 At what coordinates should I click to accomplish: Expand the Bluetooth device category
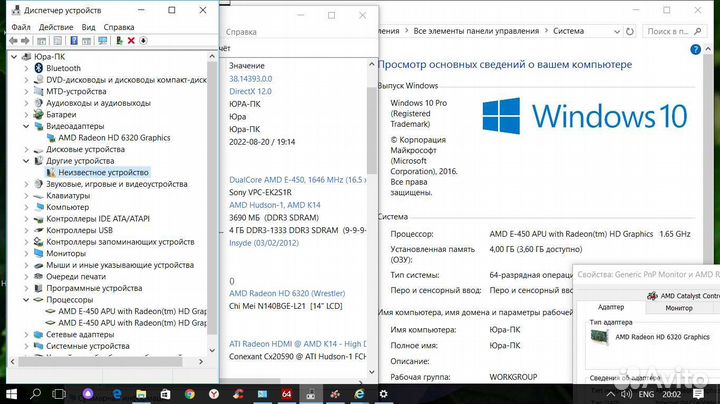coord(26,68)
